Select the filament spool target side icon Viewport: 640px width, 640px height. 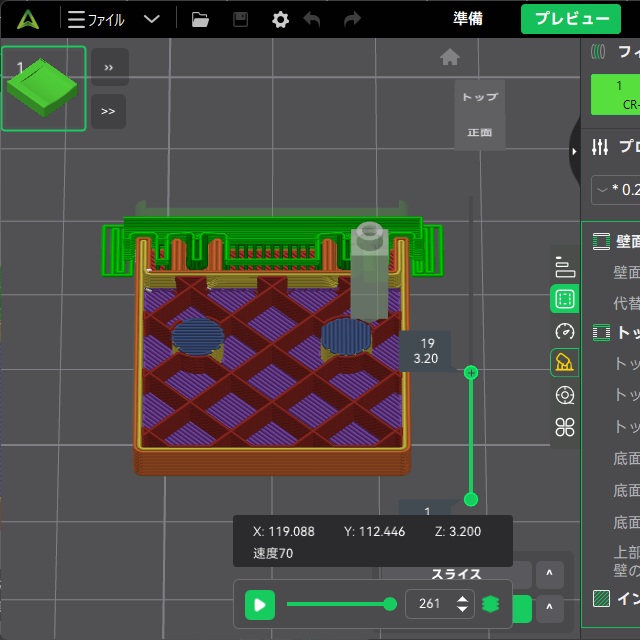[x=565, y=395]
